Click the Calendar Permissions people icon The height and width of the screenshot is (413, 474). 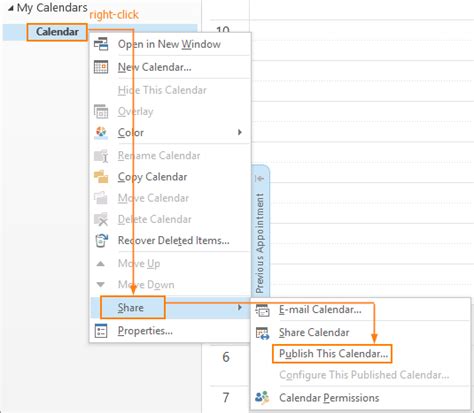tap(262, 397)
